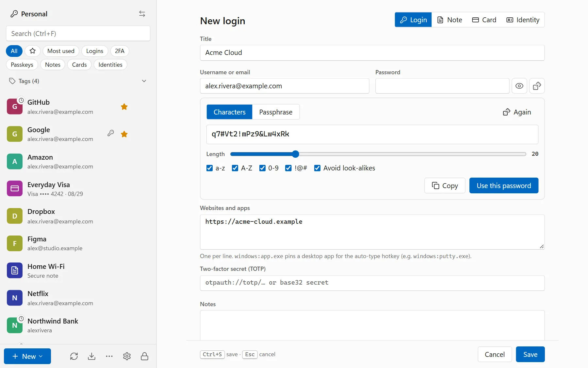This screenshot has width=588, height=368.
Task: Click the Amazon avatar icon
Action: [15, 162]
